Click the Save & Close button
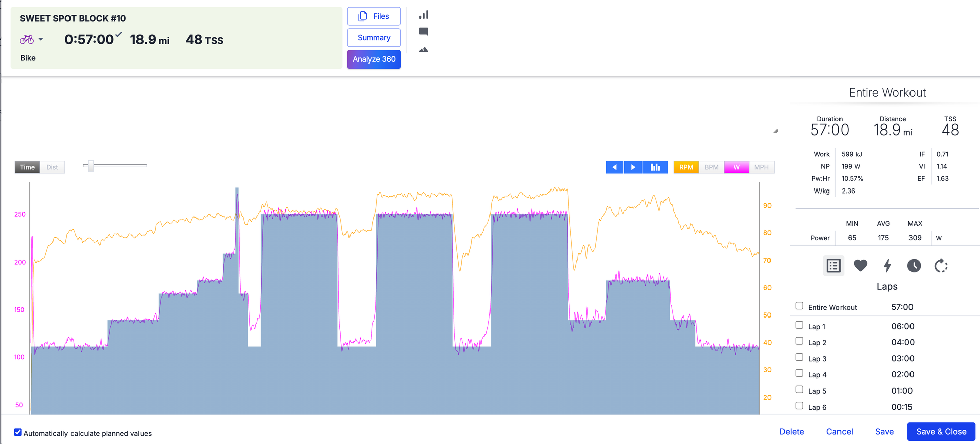980x444 pixels. click(x=941, y=431)
